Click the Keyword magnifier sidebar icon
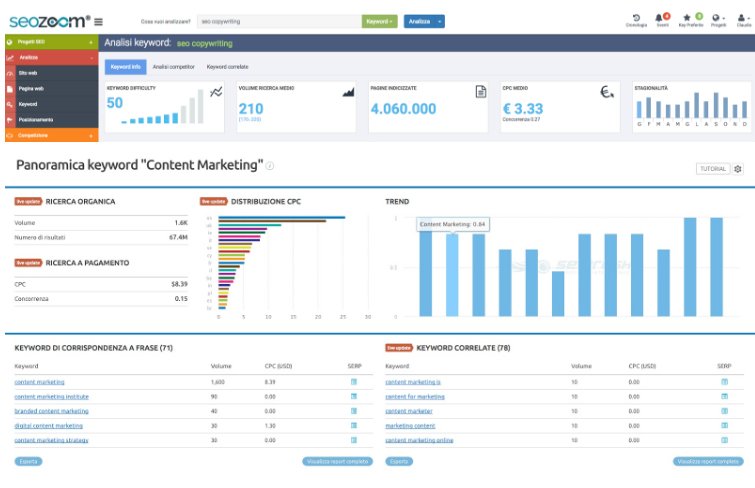 pos(10,104)
